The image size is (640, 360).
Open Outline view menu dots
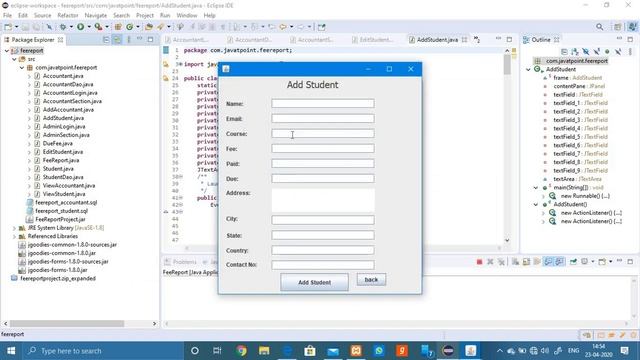coord(630,52)
